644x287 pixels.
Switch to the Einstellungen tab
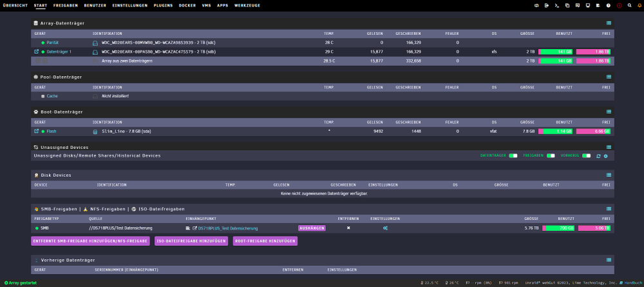(x=130, y=6)
